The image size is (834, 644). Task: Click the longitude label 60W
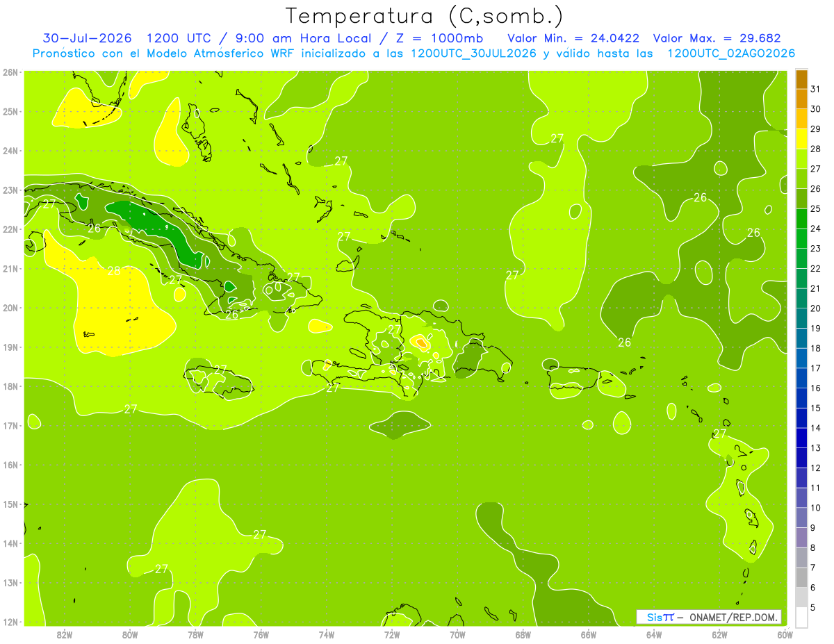pos(785,634)
